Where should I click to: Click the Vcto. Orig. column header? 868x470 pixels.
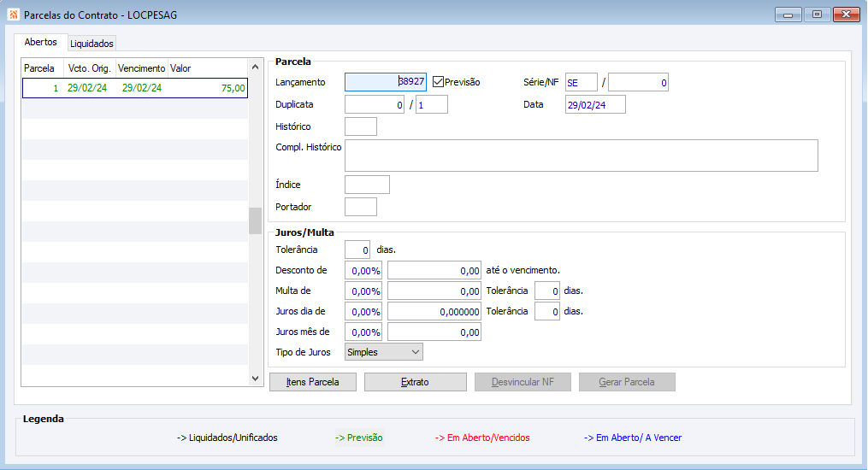click(90, 68)
